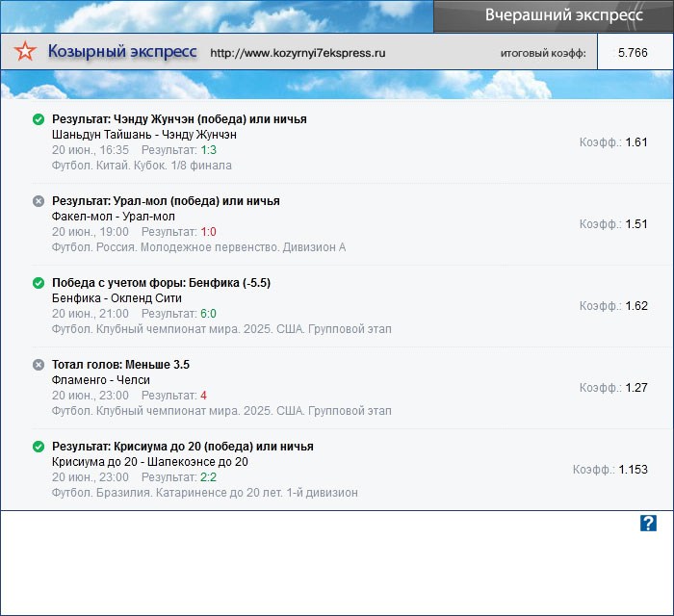Screen dimensions: 674x616
Task: Select heading Тотал голов: Меньше 3.5
Action: [120, 364]
